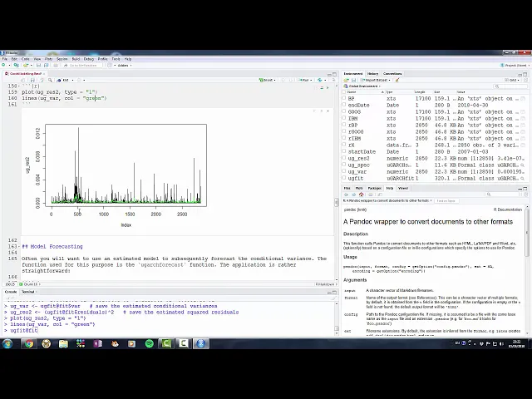The height and width of the screenshot is (399, 532).
Task: Click the Find/Replace magnifier icon in editor toolbar
Action: (50, 80)
